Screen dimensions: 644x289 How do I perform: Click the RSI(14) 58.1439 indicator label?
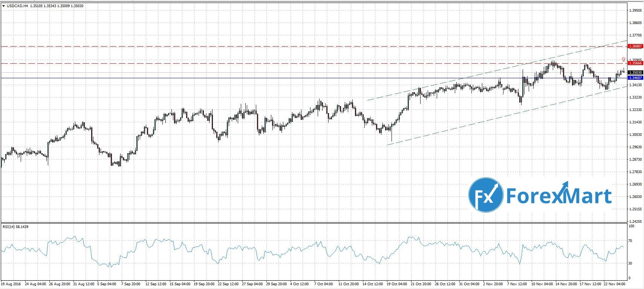pyautogui.click(x=15, y=227)
